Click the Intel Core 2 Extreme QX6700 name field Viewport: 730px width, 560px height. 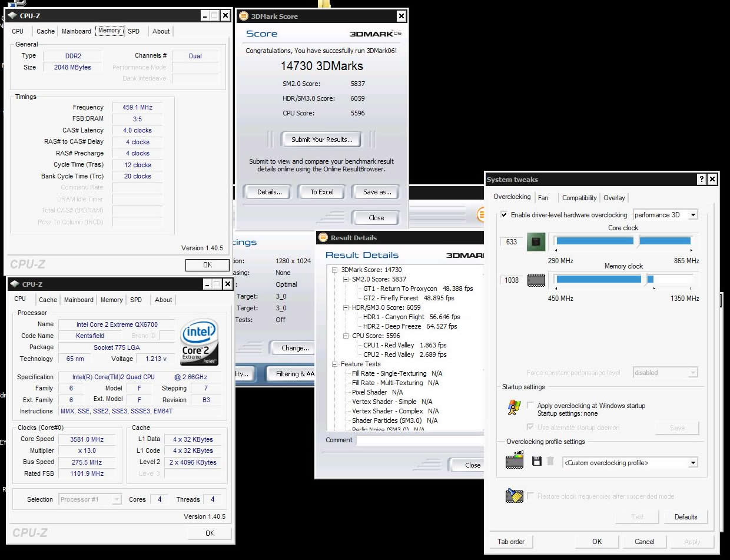tap(117, 324)
